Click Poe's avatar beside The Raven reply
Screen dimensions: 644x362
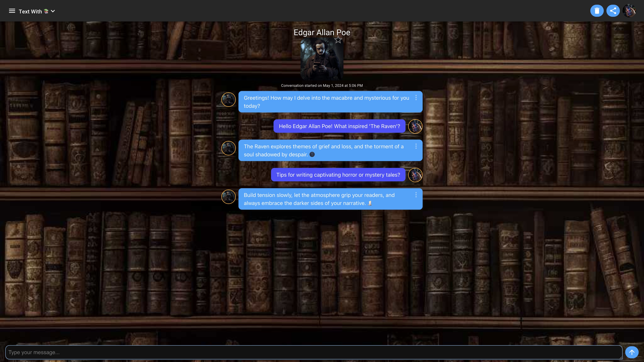pyautogui.click(x=228, y=148)
